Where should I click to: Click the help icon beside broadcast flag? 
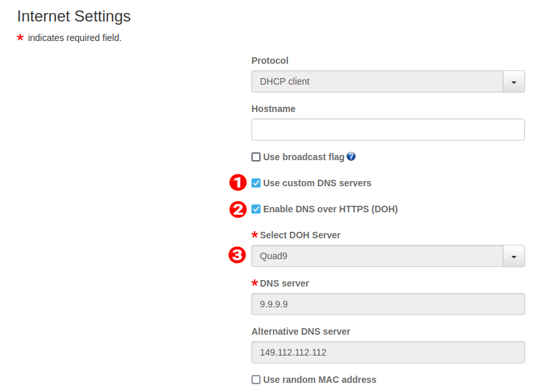point(352,157)
